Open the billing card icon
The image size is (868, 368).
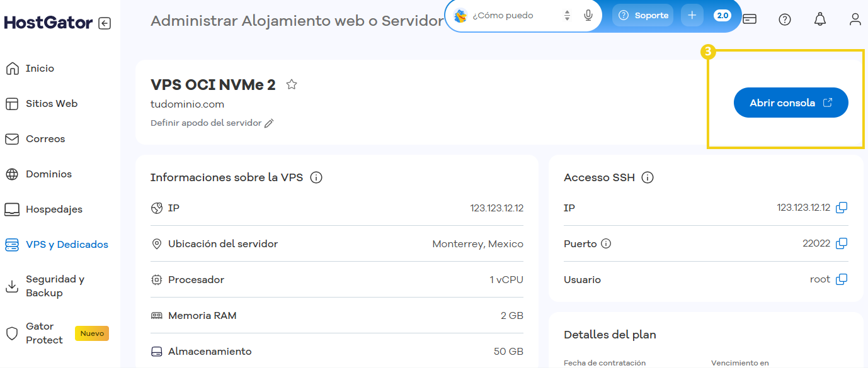750,20
